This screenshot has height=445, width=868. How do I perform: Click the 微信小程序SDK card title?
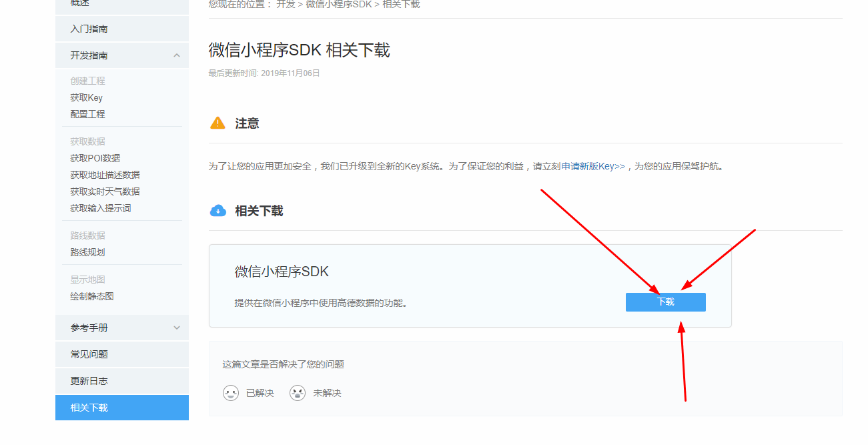[282, 272]
